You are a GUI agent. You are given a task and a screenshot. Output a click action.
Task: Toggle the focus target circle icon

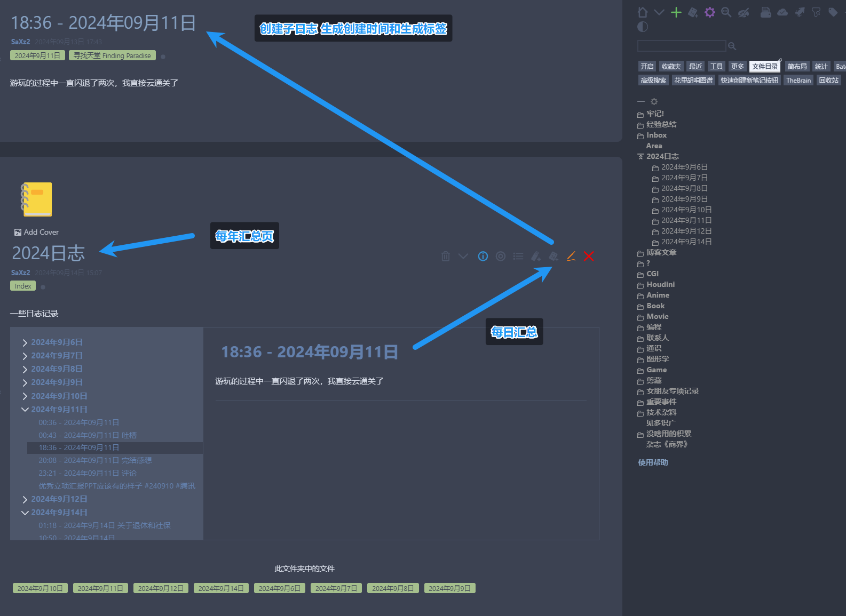pos(501,257)
